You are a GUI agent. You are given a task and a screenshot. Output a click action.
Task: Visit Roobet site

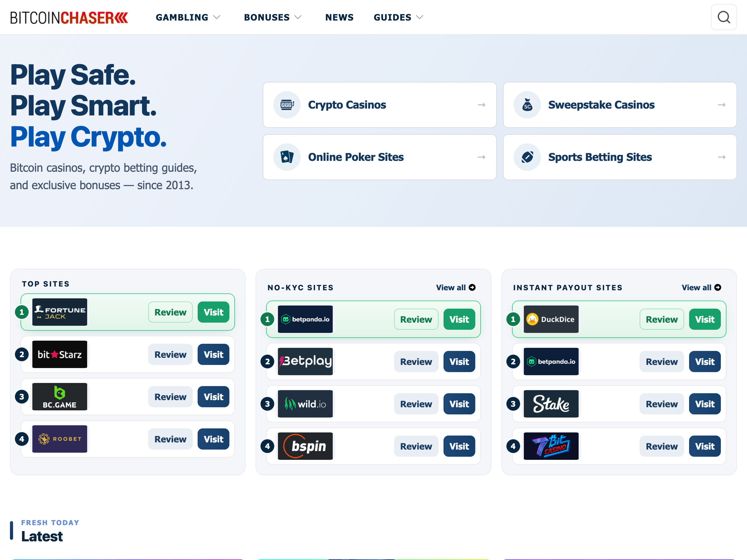pyautogui.click(x=214, y=439)
